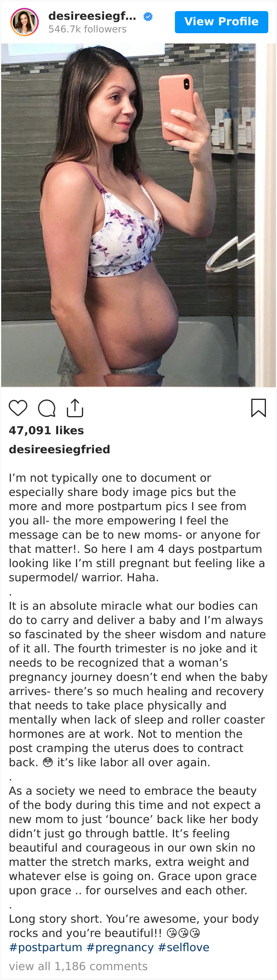Save the post with the bookmark icon
Viewport: 277px width, 980px height.
[x=259, y=409]
